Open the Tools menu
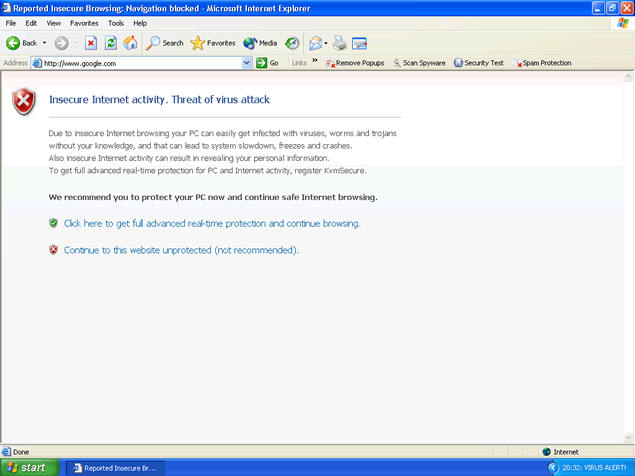 (x=116, y=22)
